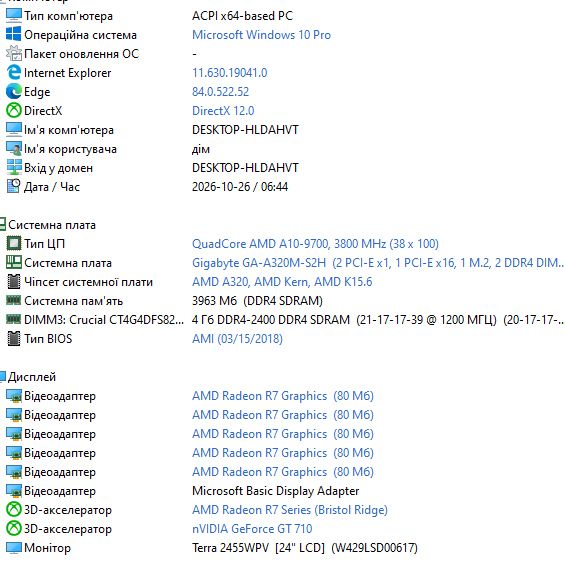Click the Edge browser icon
Viewport: 565px width, 561px height.
(x=14, y=92)
